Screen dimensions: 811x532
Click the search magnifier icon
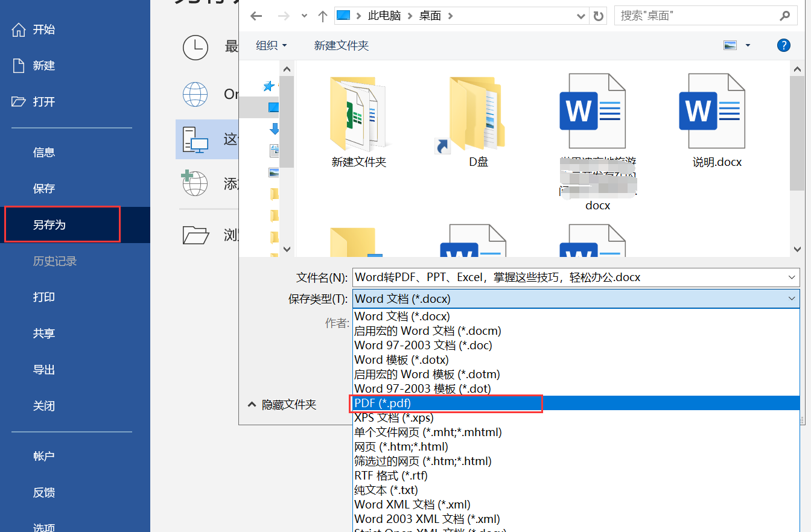784,16
